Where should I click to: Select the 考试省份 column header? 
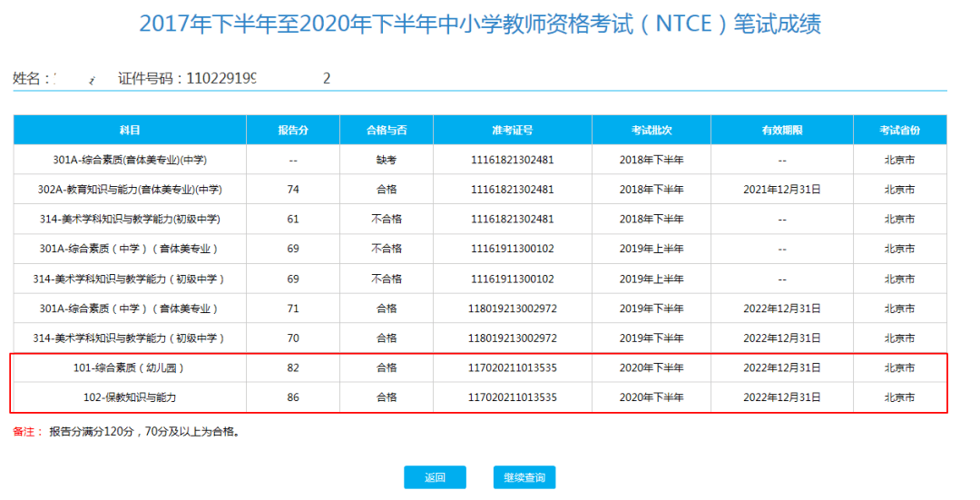[x=900, y=130]
